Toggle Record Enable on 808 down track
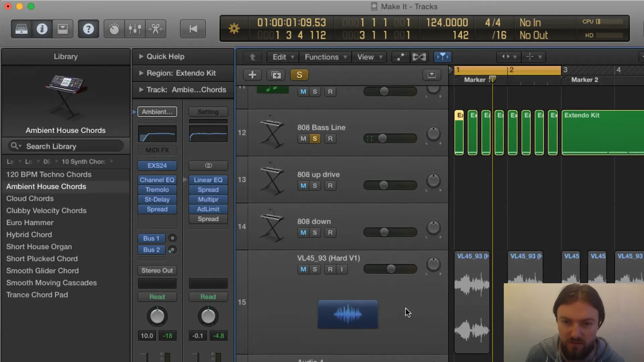 (x=330, y=233)
